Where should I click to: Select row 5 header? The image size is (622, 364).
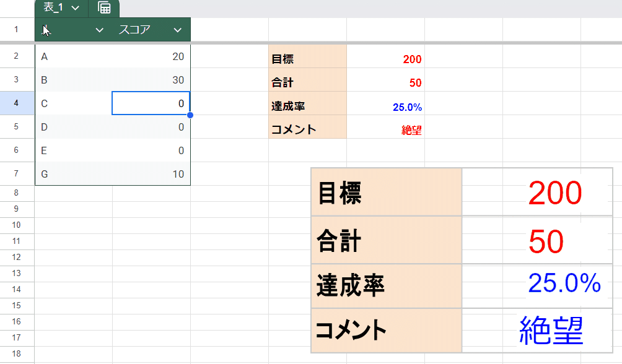[x=16, y=126]
